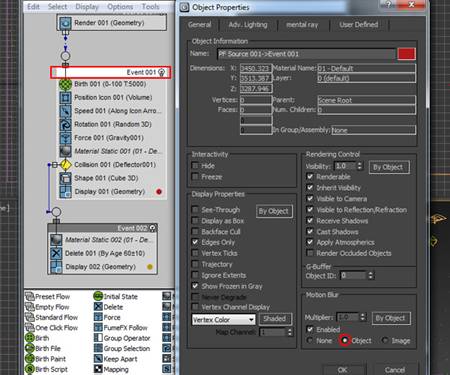
Task: Choose FumeFX Follow in the depot
Action: point(121,328)
